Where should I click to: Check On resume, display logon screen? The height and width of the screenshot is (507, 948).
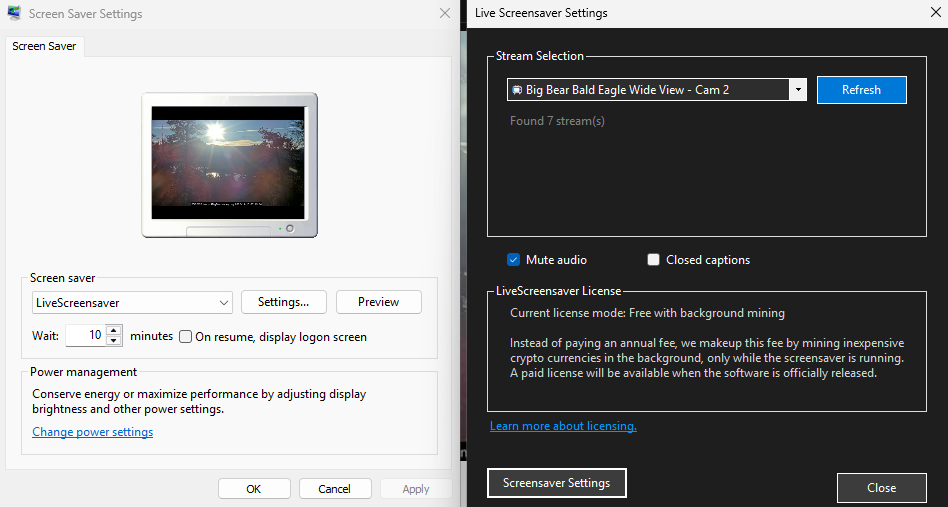coord(186,337)
